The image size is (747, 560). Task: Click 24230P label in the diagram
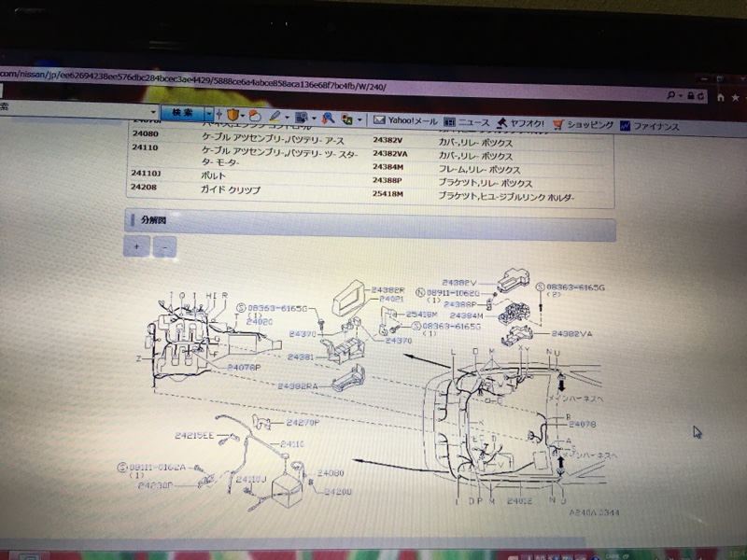[155, 485]
